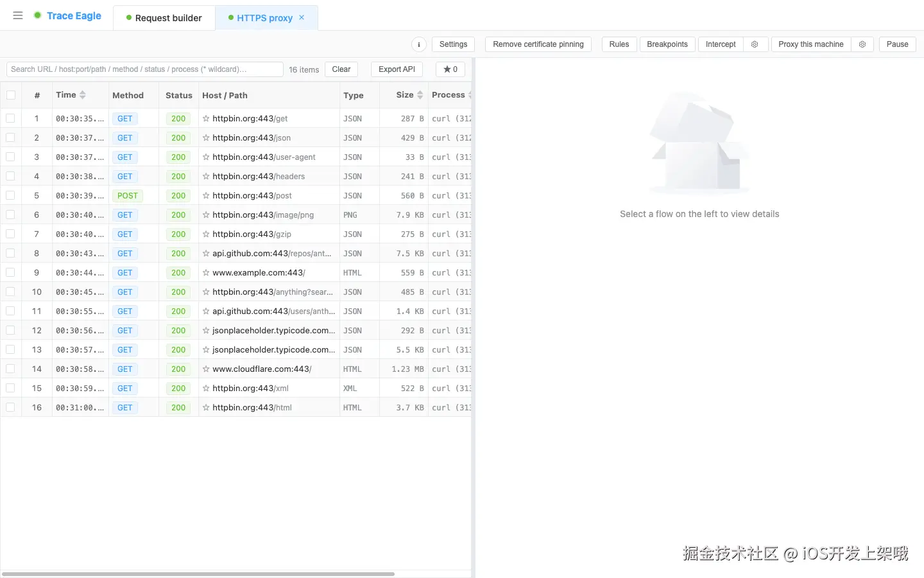Click the info icon button
This screenshot has width=924, height=578.
tap(419, 44)
